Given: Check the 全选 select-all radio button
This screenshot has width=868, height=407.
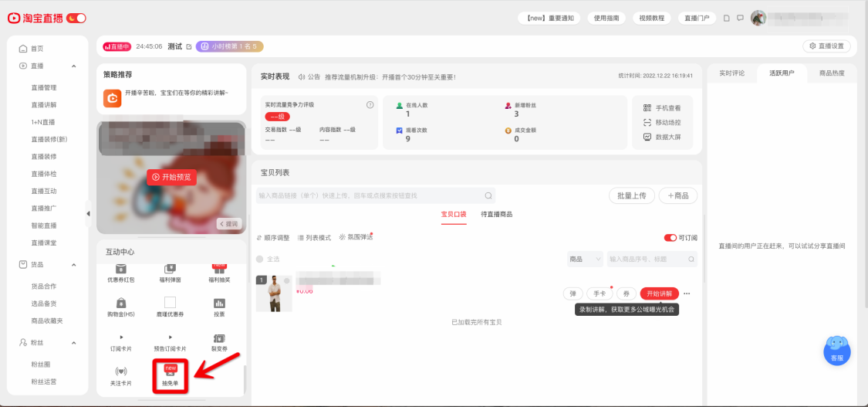Looking at the screenshot, I should [259, 259].
